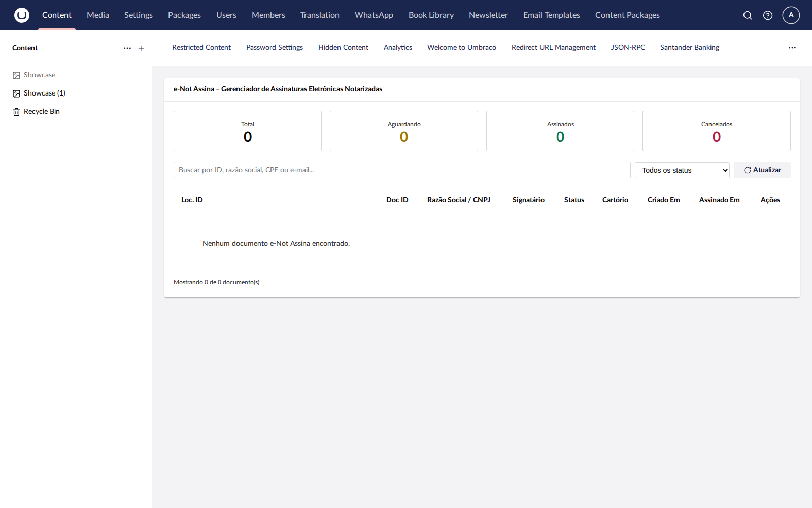This screenshot has height=508, width=812.
Task: Open the user avatar 'A' menu
Action: coord(791,15)
